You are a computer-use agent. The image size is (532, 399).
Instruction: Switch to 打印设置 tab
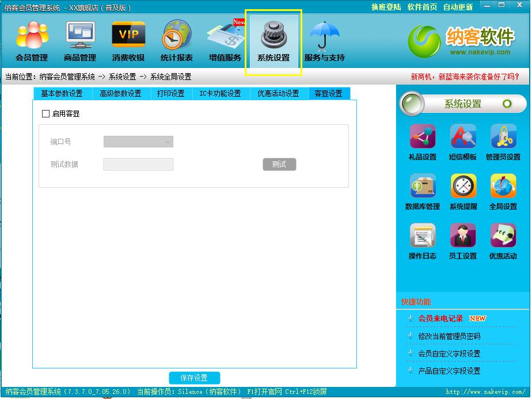170,93
